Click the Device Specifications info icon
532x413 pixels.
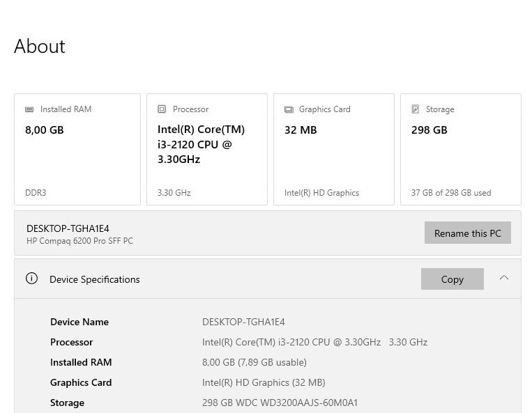pyautogui.click(x=31, y=279)
